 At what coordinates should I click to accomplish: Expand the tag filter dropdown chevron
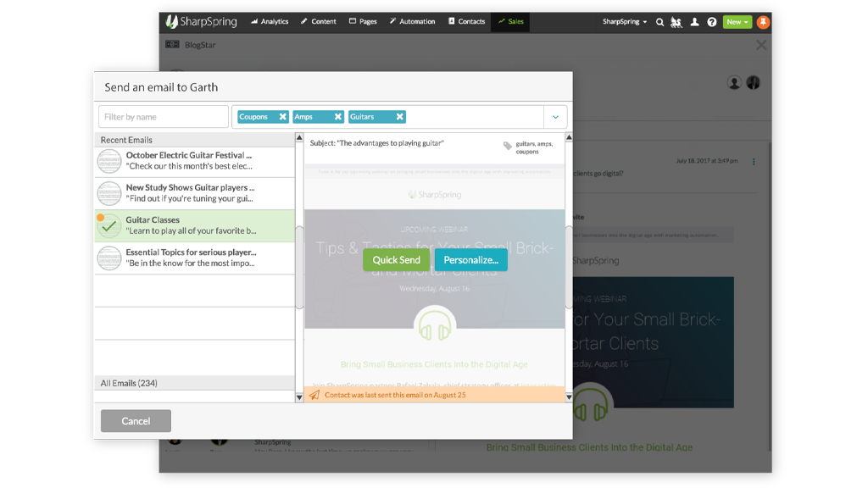click(x=556, y=117)
